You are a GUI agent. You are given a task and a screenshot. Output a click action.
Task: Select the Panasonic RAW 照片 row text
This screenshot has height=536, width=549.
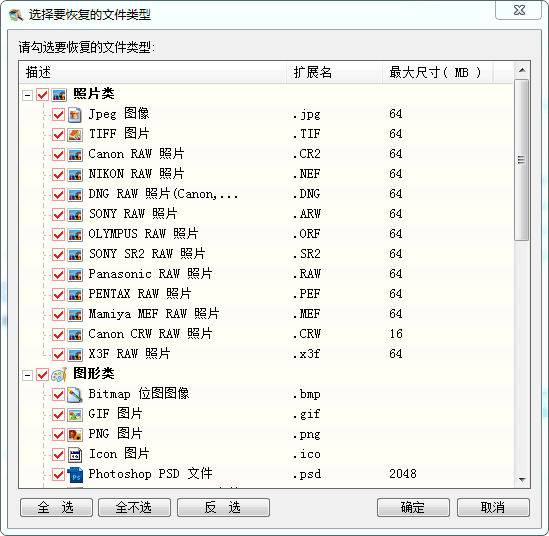pos(150,274)
